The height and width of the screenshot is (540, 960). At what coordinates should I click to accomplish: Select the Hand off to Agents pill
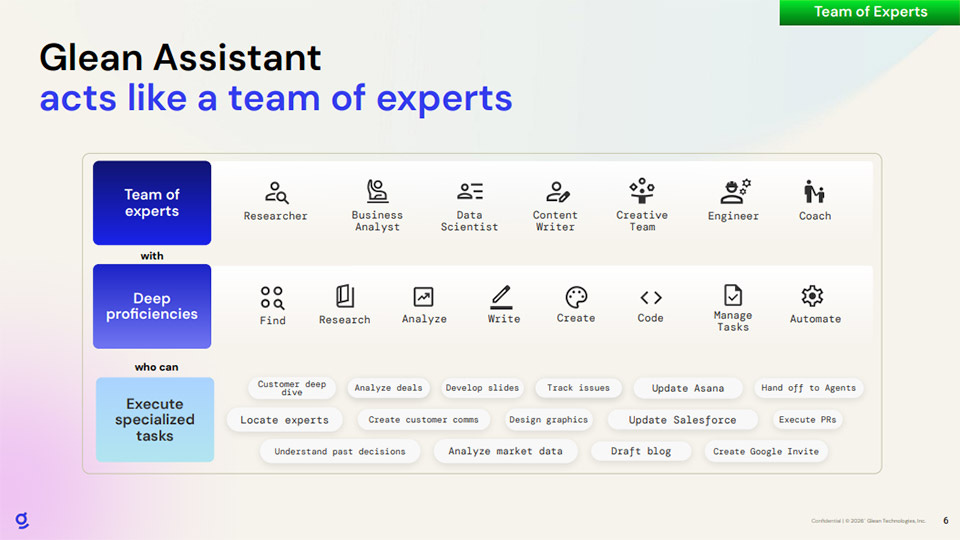coord(808,388)
